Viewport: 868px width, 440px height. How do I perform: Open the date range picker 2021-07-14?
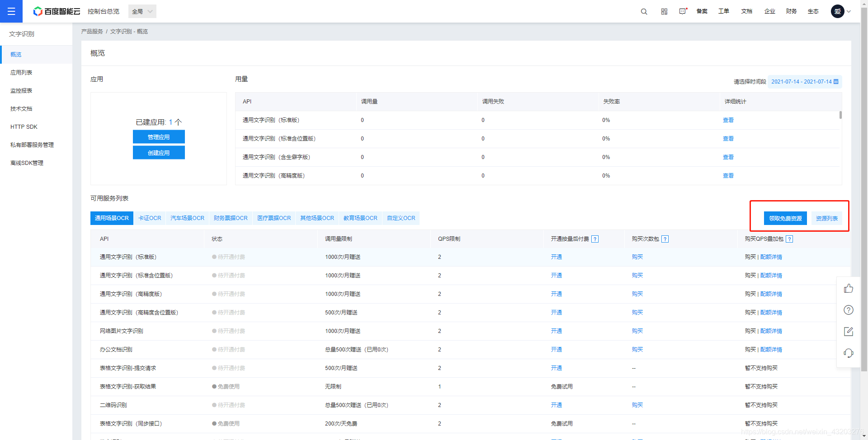[x=804, y=82]
